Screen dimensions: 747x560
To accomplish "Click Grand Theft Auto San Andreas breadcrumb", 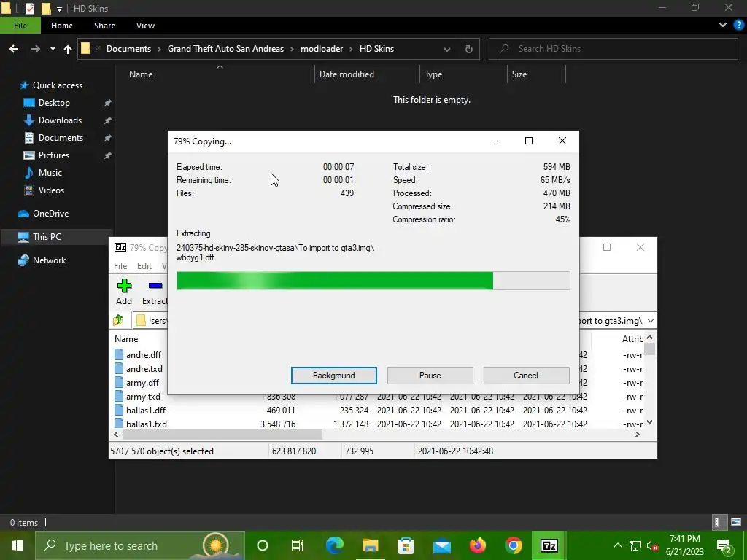I will click(x=225, y=49).
